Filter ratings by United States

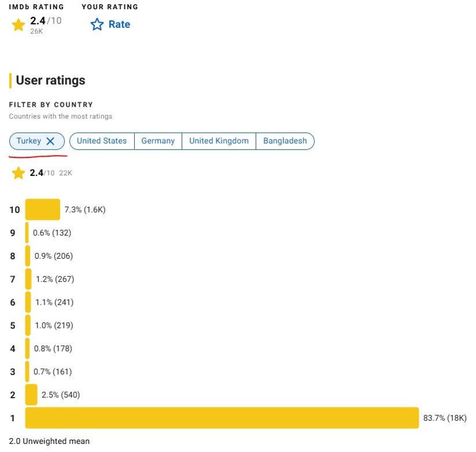[102, 141]
